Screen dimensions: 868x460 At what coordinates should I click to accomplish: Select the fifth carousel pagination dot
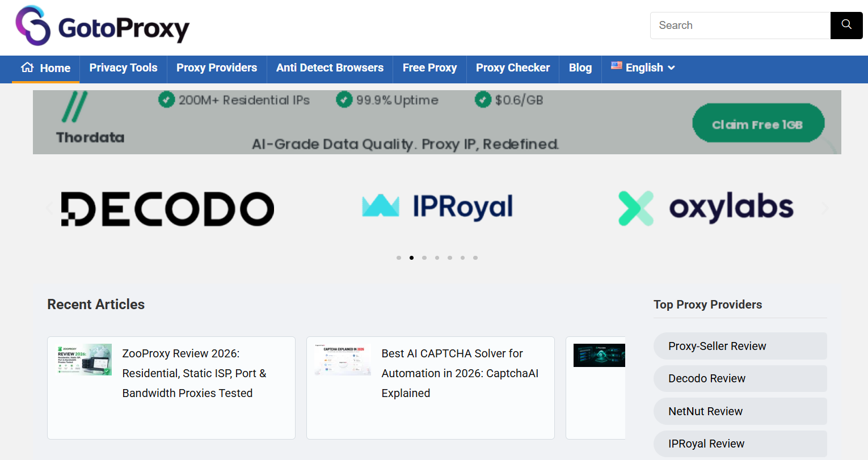pyautogui.click(x=450, y=258)
